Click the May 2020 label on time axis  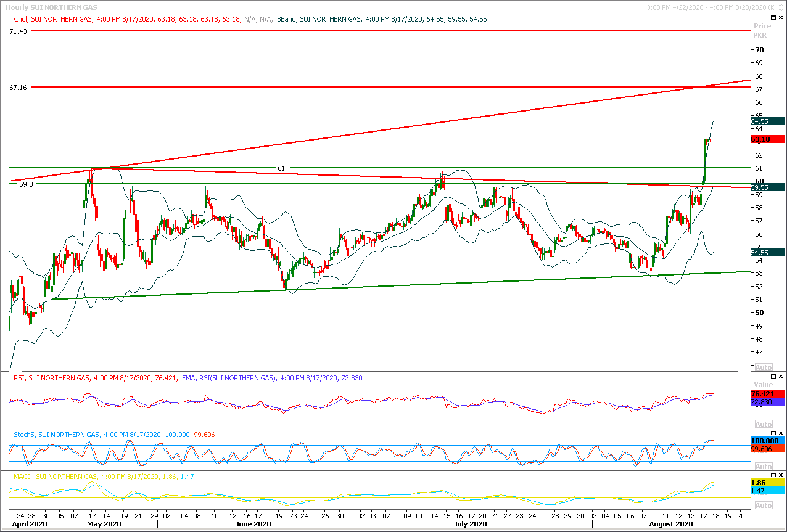(x=104, y=524)
